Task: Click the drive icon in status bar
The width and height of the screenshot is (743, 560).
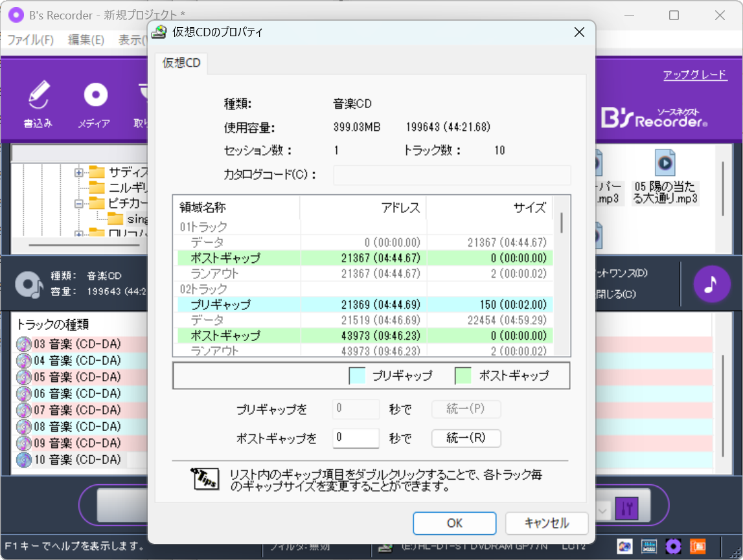Action: [x=385, y=547]
